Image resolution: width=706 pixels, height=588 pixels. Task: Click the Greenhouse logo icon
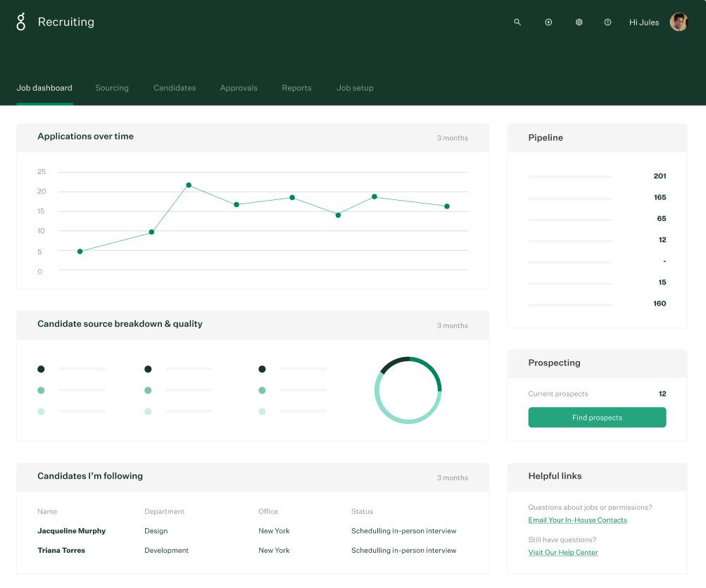tap(20, 22)
